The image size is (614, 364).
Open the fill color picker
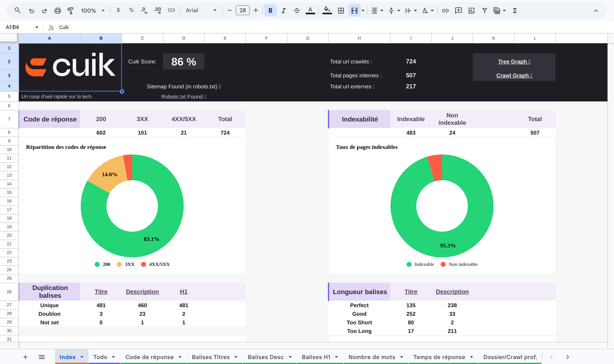tap(327, 11)
